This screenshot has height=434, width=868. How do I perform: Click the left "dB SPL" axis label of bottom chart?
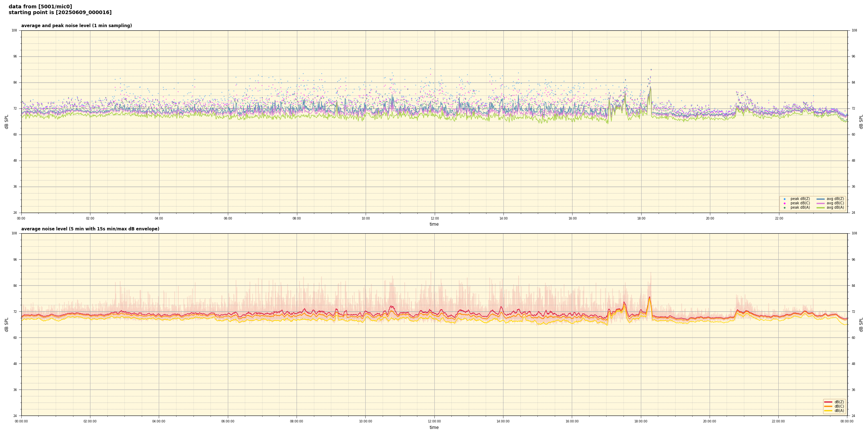[x=7, y=324]
